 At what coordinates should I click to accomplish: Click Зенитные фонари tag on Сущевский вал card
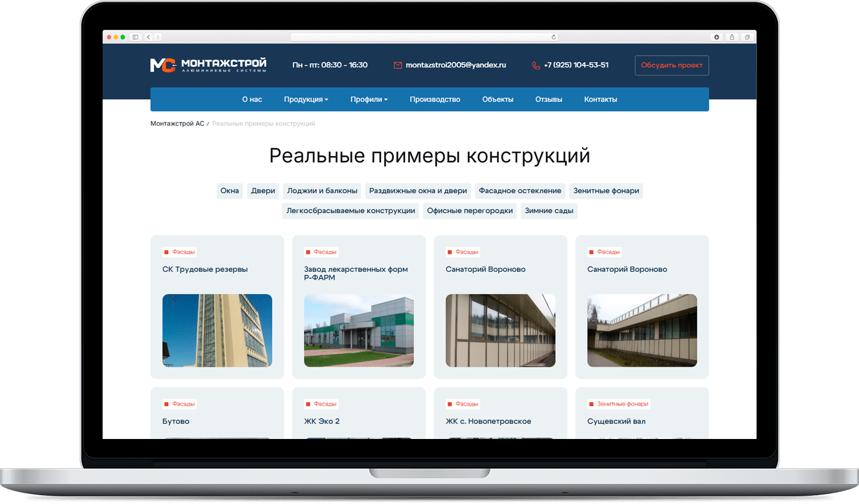click(x=619, y=404)
